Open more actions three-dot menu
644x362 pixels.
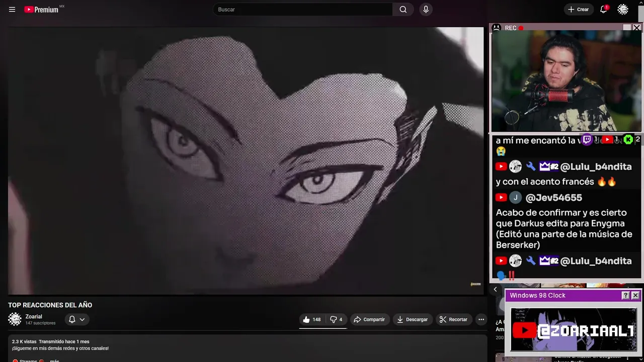pyautogui.click(x=481, y=319)
